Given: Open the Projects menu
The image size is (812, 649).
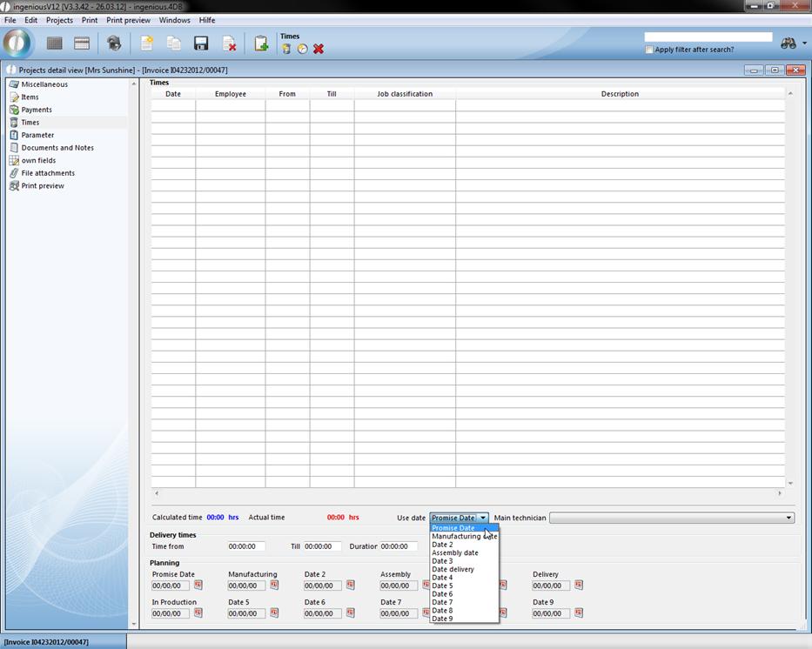Looking at the screenshot, I should point(59,20).
